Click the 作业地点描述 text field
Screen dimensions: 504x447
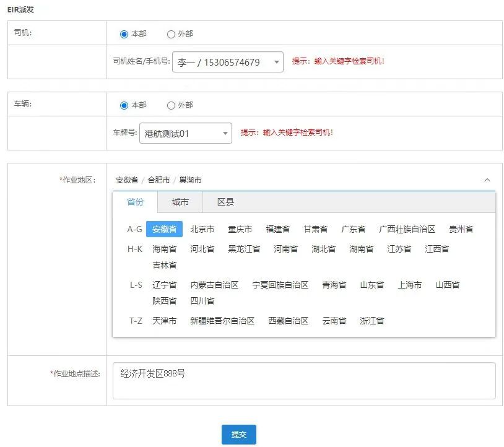point(303,381)
